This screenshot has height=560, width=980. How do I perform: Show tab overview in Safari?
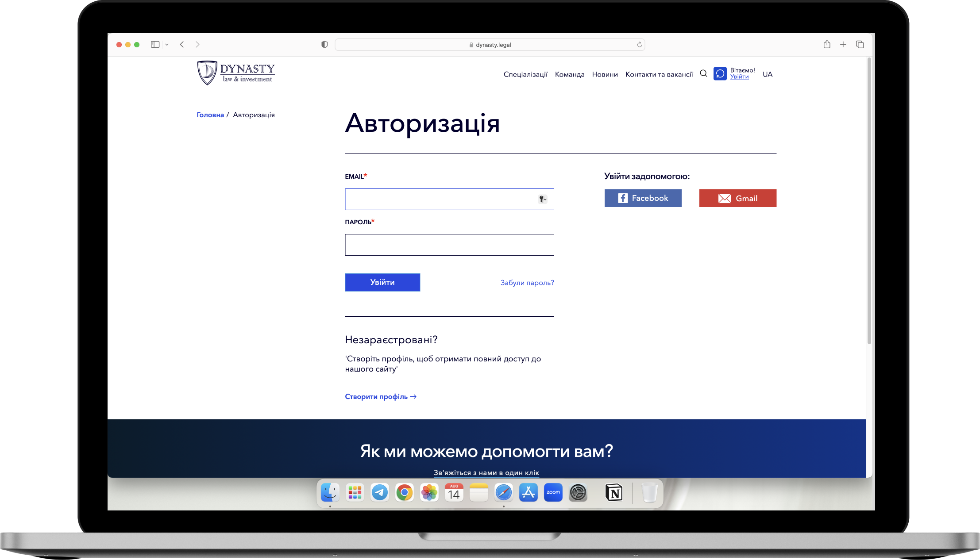860,44
